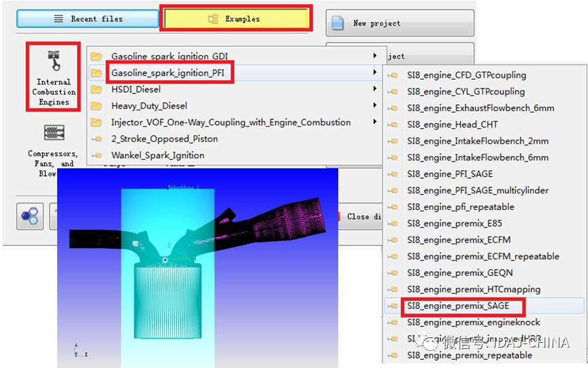Click the blue hexagon molecule icon button
The image size is (588, 368).
pos(30,216)
